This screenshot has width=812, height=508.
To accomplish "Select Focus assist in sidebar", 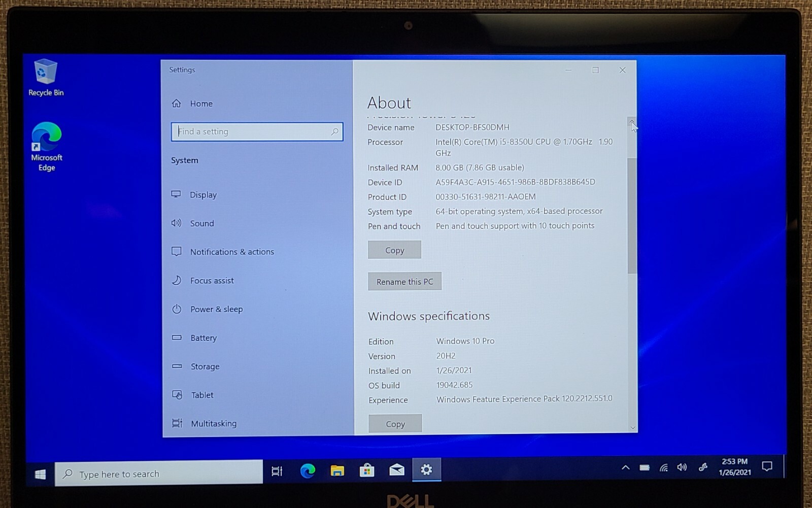I will (x=203, y=281).
